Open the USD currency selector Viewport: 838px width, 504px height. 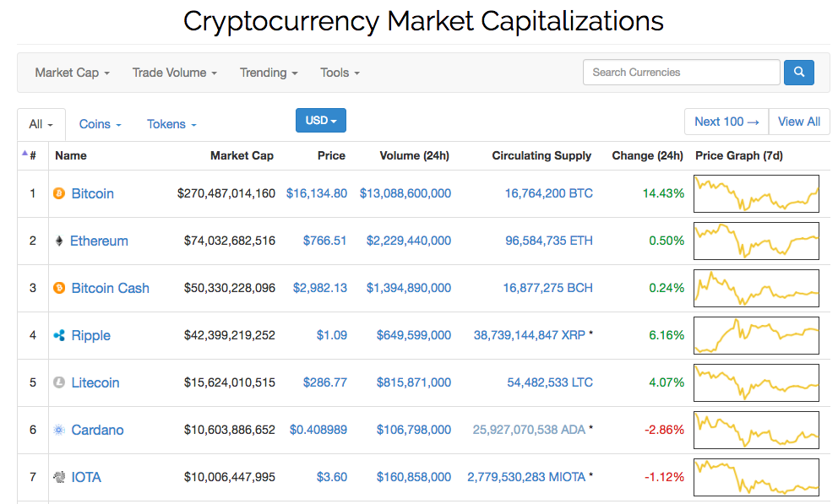click(321, 120)
